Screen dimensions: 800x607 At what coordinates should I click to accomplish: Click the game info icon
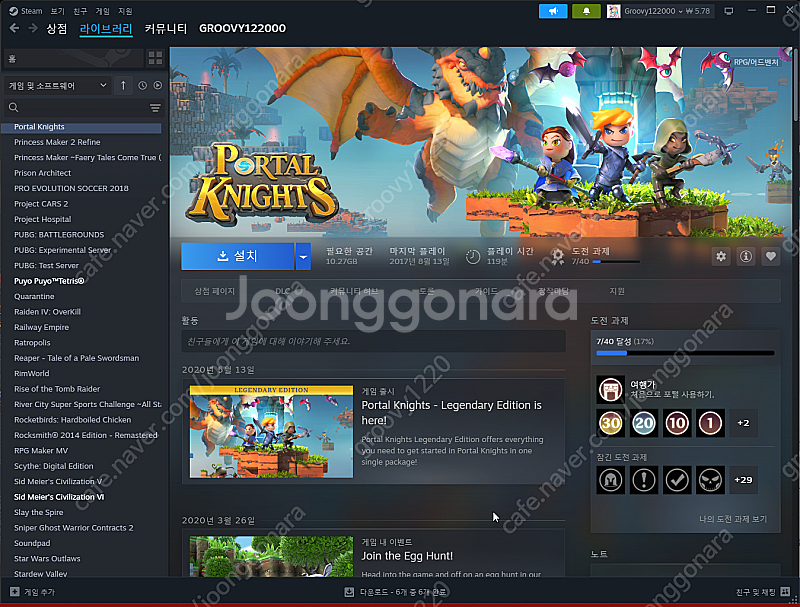(746, 257)
